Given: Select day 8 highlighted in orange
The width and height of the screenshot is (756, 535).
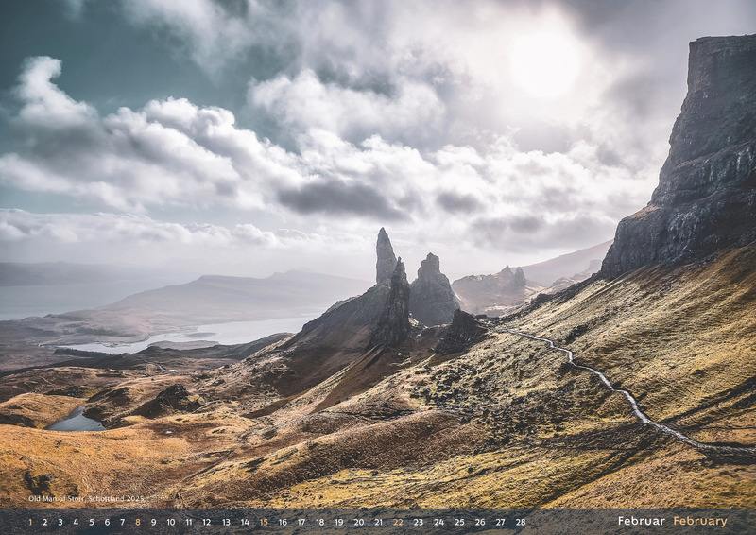Looking at the screenshot, I should click(x=138, y=522).
